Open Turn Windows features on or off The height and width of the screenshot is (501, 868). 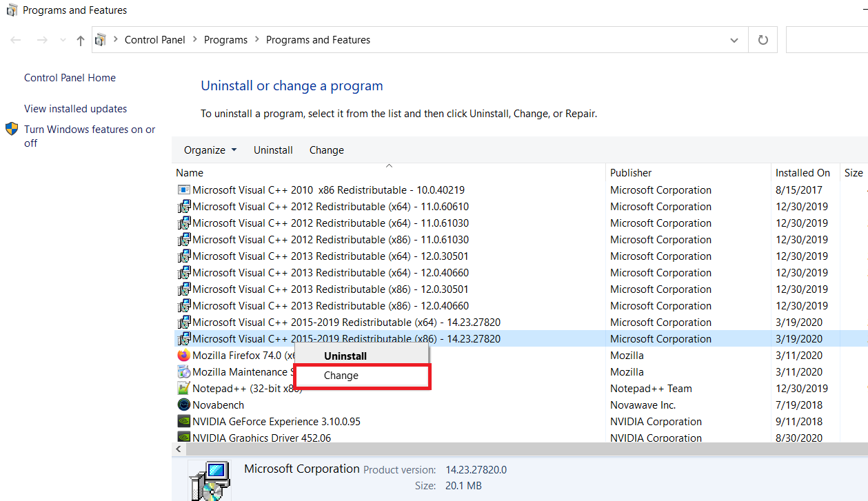point(90,136)
